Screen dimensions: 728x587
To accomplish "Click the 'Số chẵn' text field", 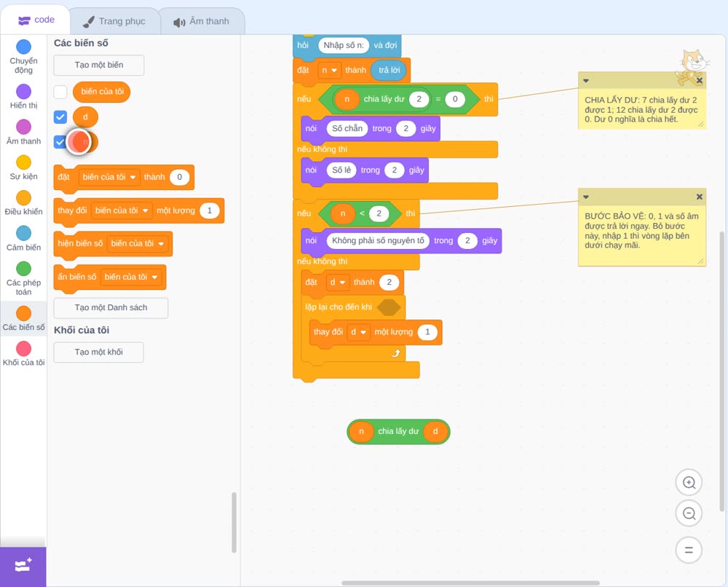I will coord(347,129).
